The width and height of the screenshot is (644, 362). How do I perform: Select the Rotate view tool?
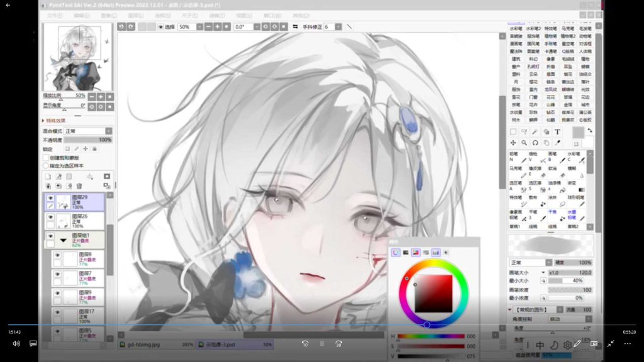pos(535,143)
